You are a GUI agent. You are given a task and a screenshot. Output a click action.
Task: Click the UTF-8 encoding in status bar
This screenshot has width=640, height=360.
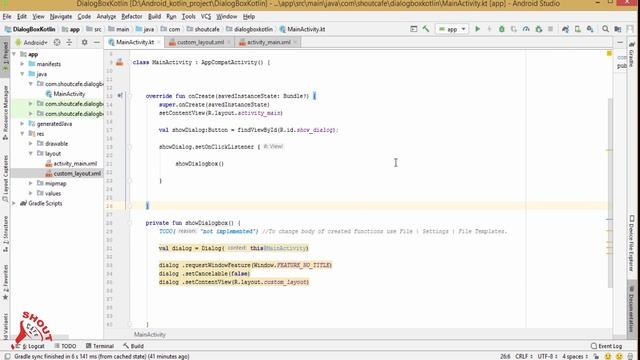click(548, 356)
